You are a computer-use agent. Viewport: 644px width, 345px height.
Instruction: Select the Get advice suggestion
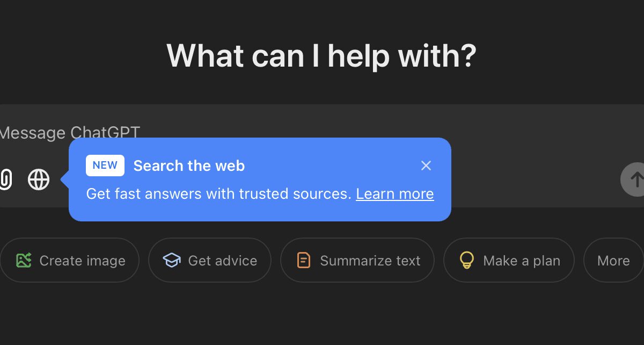[x=209, y=260]
